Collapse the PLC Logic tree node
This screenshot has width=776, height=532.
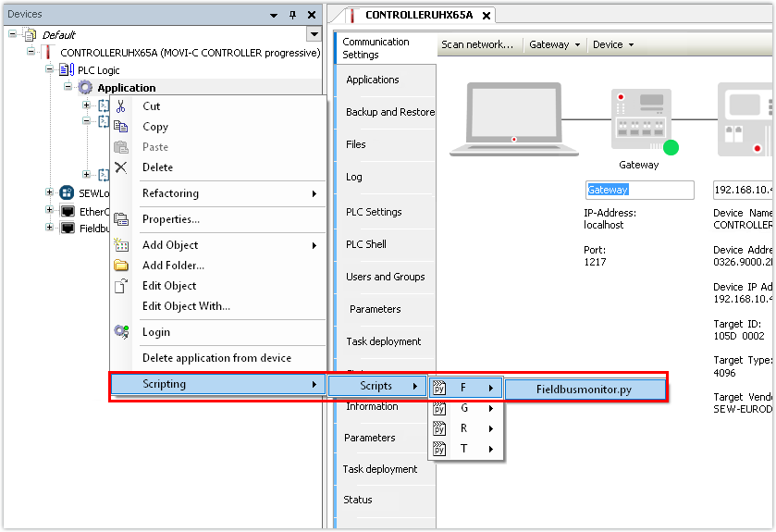tap(50, 70)
